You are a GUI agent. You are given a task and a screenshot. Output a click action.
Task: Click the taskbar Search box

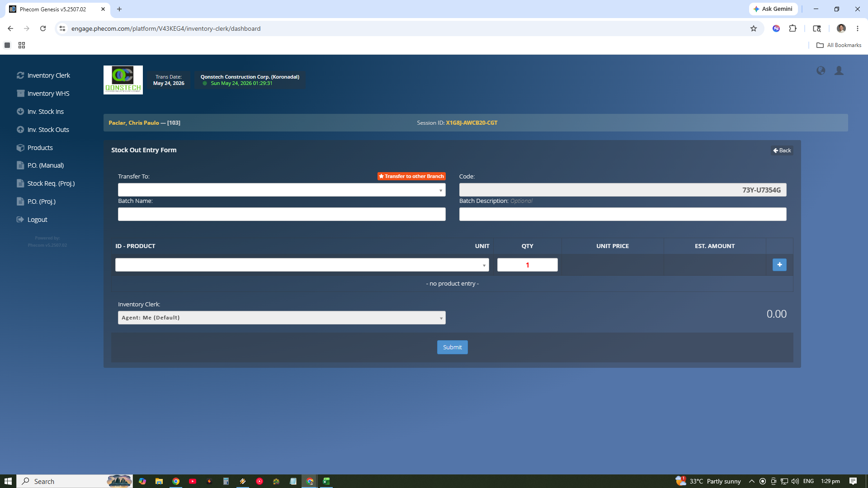pos(75,481)
